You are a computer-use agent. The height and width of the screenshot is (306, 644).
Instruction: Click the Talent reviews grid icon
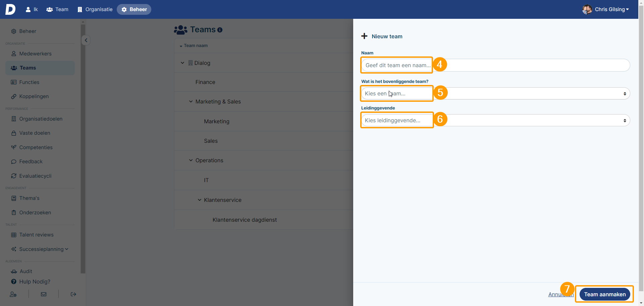pyautogui.click(x=14, y=235)
